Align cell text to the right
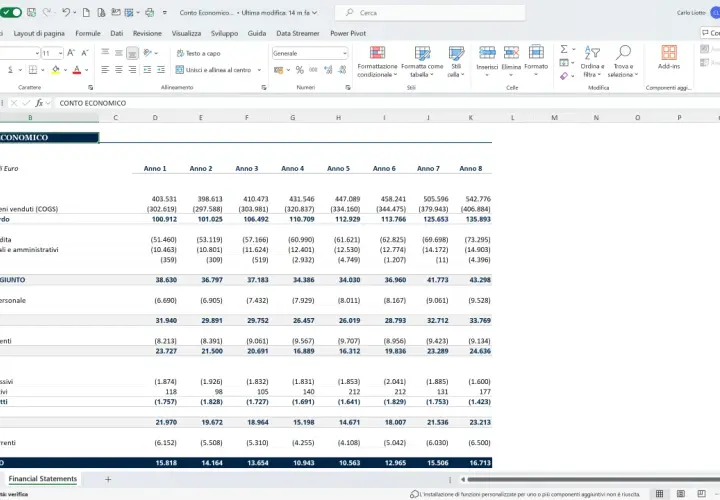 pos(132,70)
